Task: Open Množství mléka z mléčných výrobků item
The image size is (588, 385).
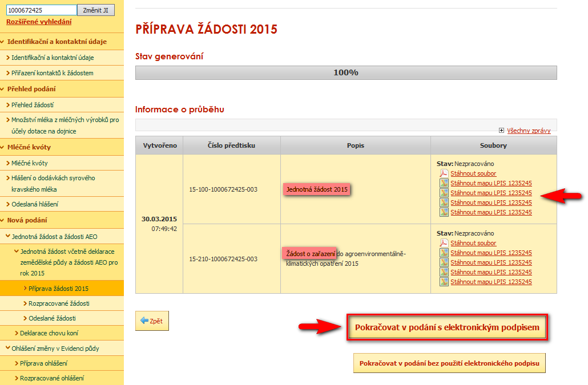Action: click(x=65, y=125)
